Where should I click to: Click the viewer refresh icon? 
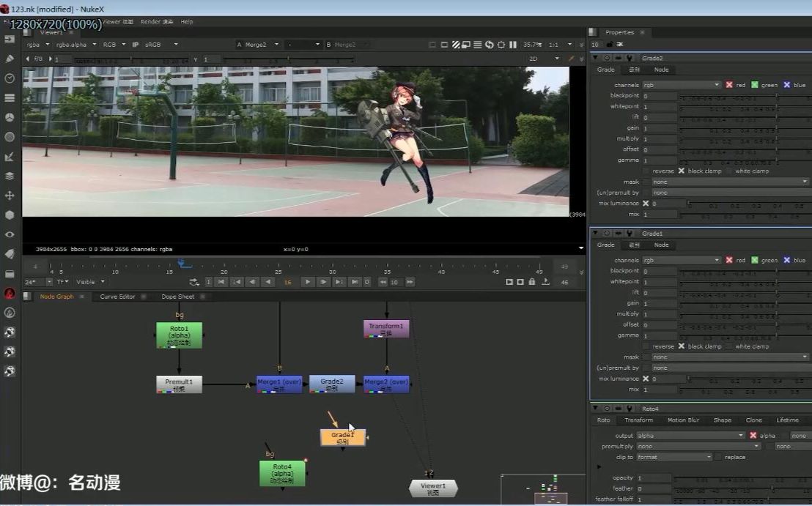[x=490, y=45]
